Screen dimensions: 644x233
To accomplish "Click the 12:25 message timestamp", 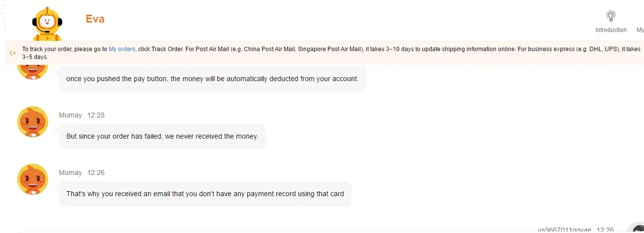I will 96,115.
